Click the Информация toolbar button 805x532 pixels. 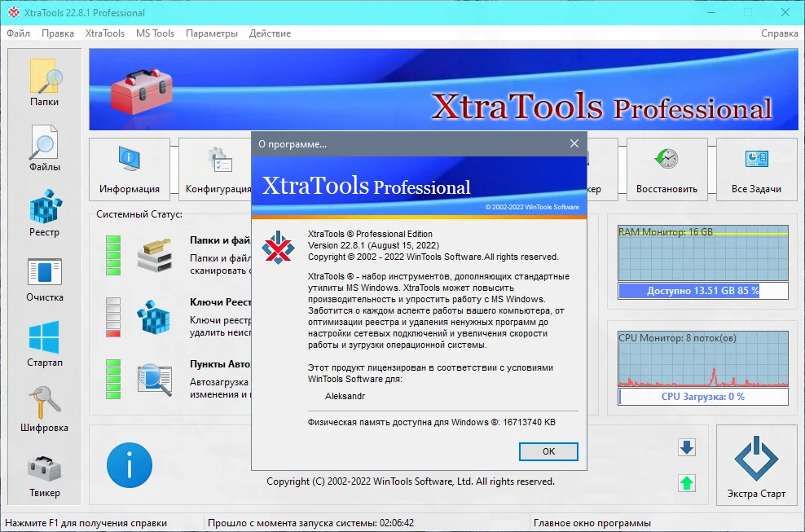tap(130, 169)
